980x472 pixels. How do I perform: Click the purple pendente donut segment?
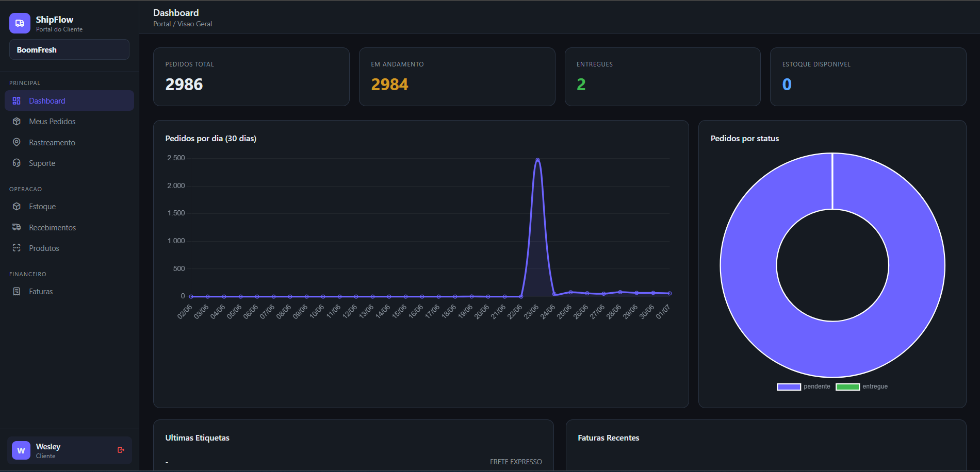748,265
